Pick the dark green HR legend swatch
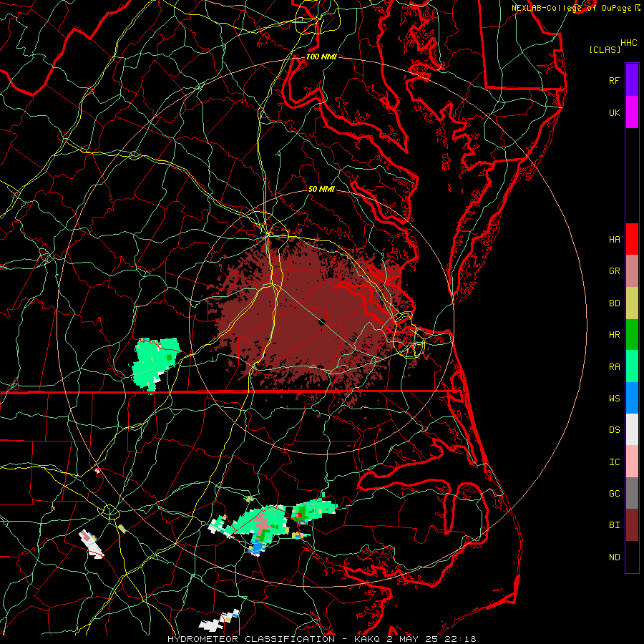The image size is (644, 644). point(632,335)
